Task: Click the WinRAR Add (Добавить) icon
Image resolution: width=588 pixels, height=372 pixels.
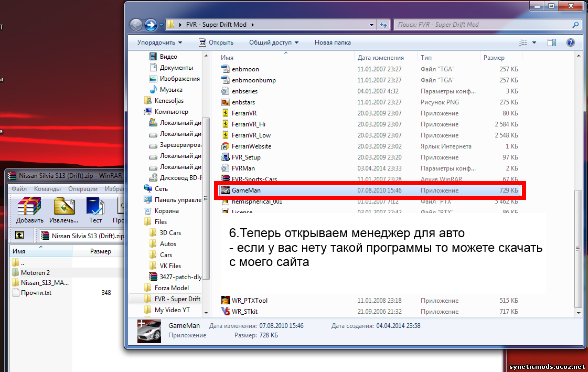Action: pyautogui.click(x=29, y=210)
